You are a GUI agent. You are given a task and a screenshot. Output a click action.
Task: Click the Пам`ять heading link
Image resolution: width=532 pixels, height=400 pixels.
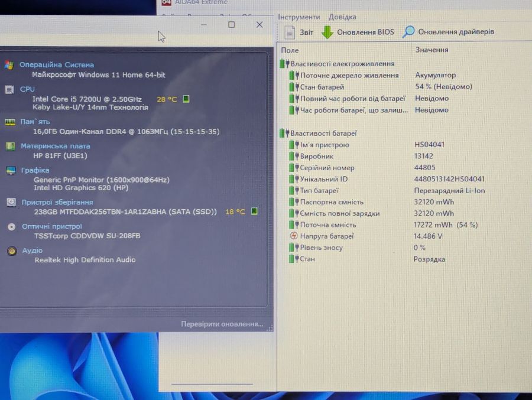tap(35, 122)
